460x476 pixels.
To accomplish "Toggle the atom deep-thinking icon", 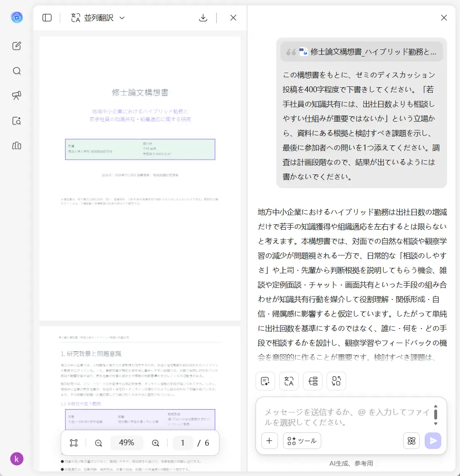I will tap(411, 440).
